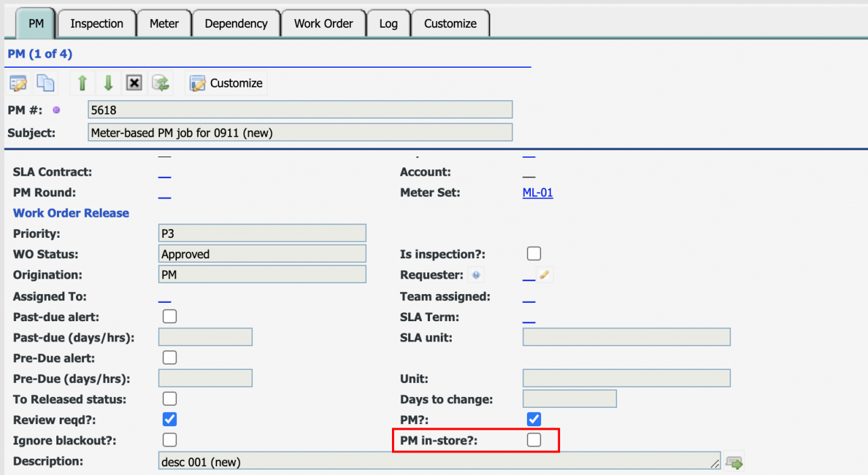Enable the Pre-Due alert checkbox

tap(170, 358)
